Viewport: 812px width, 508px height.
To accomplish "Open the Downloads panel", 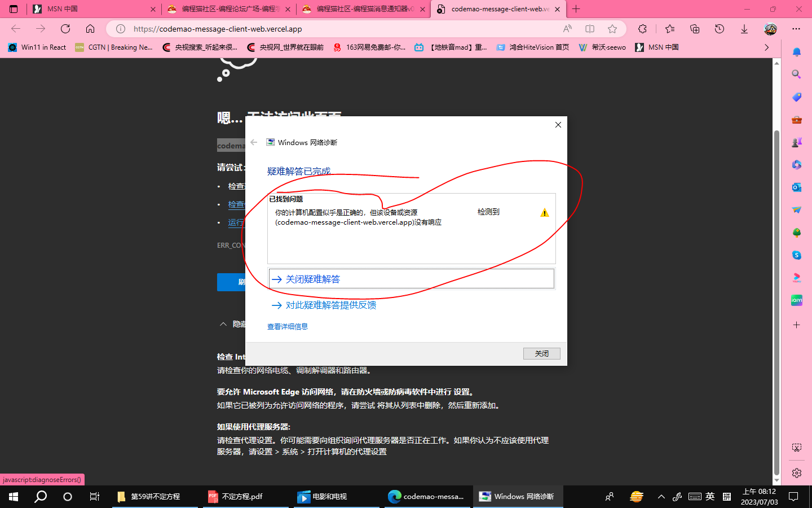I will coord(744,29).
